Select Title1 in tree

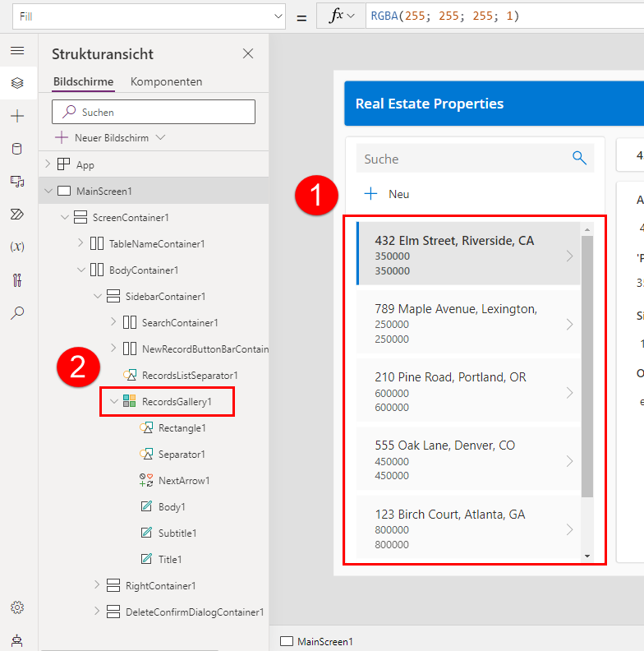click(x=170, y=559)
